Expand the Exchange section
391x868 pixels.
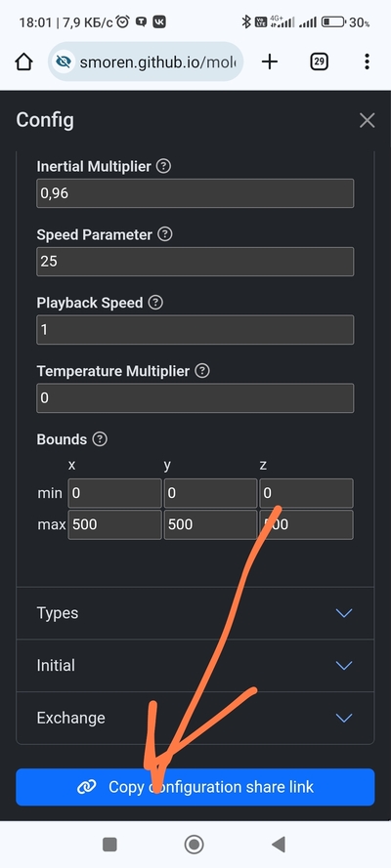(195, 718)
